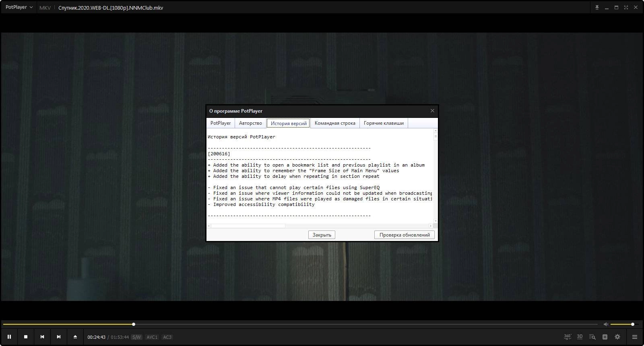Click the seek bar position knob
The height and width of the screenshot is (346, 644).
tap(134, 324)
